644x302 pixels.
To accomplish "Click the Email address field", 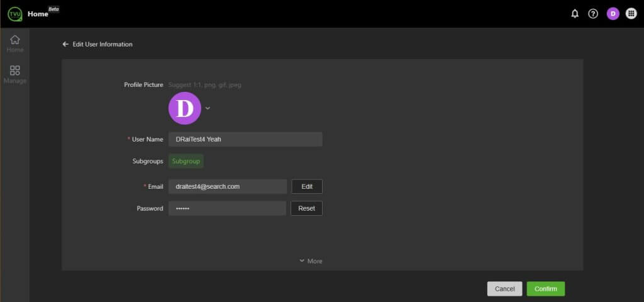I will coord(228,187).
